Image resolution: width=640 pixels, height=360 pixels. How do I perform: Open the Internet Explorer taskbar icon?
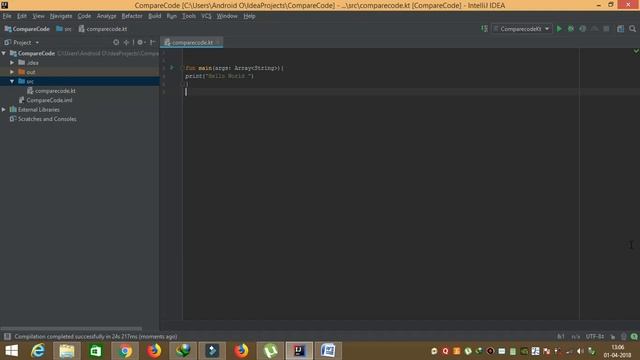point(38,351)
